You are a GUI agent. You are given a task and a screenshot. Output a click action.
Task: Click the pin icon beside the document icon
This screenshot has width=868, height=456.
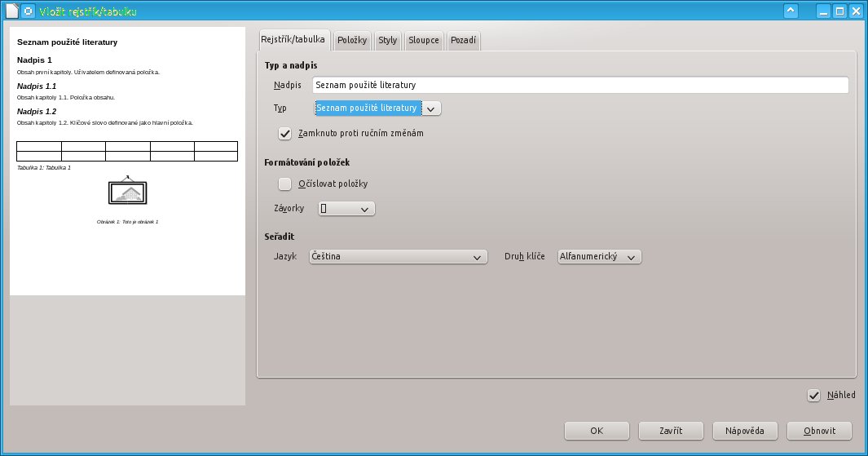click(28, 11)
